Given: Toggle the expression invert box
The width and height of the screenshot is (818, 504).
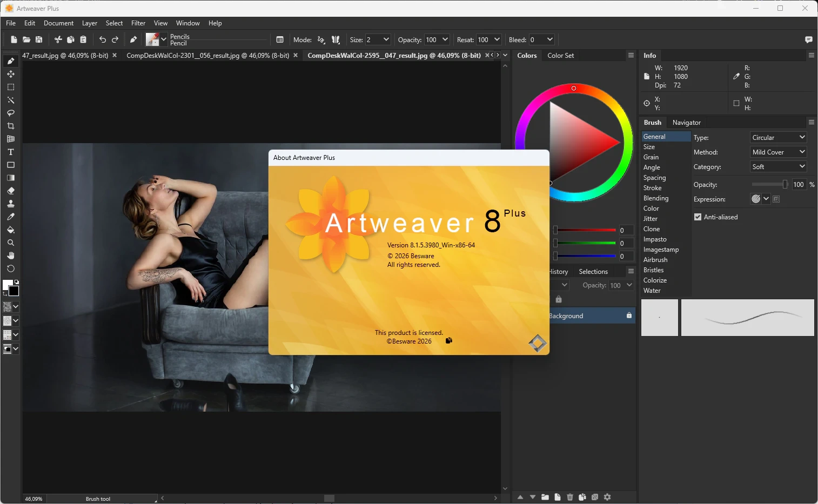Looking at the screenshot, I should point(776,199).
